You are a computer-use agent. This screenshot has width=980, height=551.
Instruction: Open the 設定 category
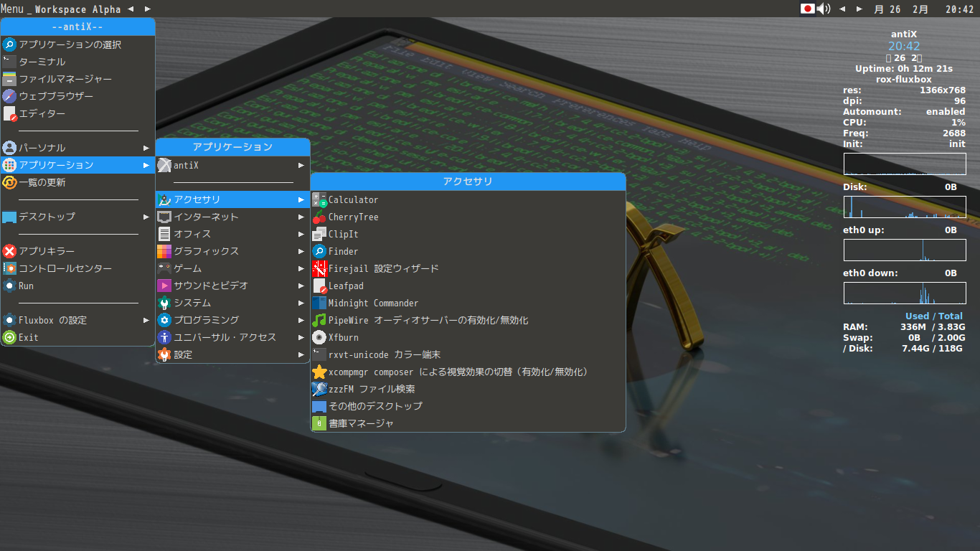point(232,354)
